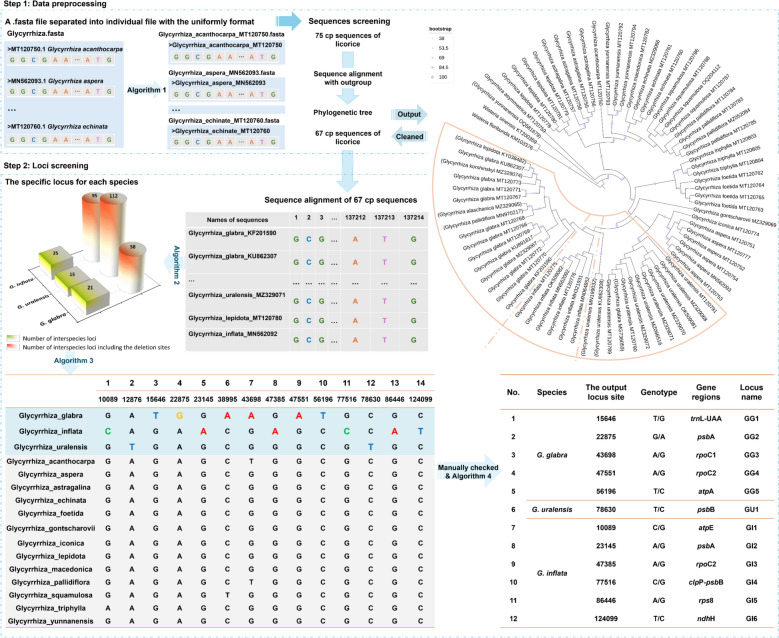Viewport: 779px width, 638px height.
Task: Click the Locus name column header
Action: coord(751,392)
